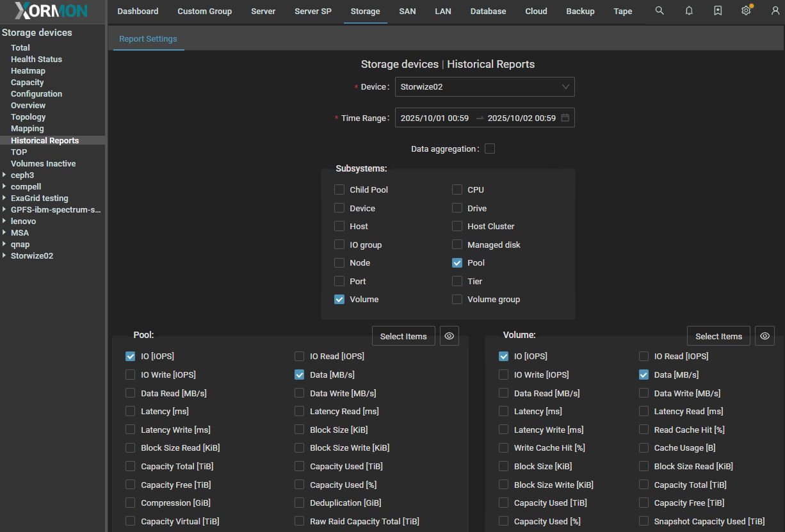
Task: Click the user profile icon
Action: pos(775,11)
